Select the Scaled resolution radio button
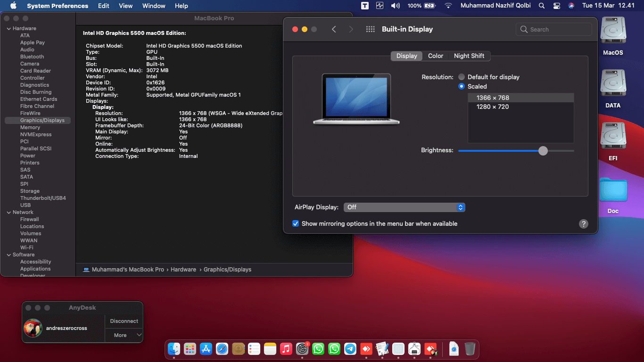 (462, 86)
